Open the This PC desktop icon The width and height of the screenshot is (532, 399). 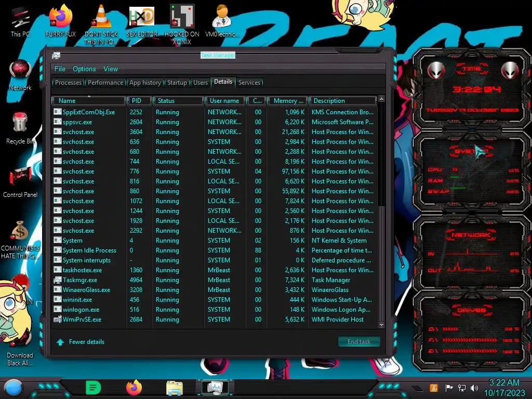click(x=20, y=22)
